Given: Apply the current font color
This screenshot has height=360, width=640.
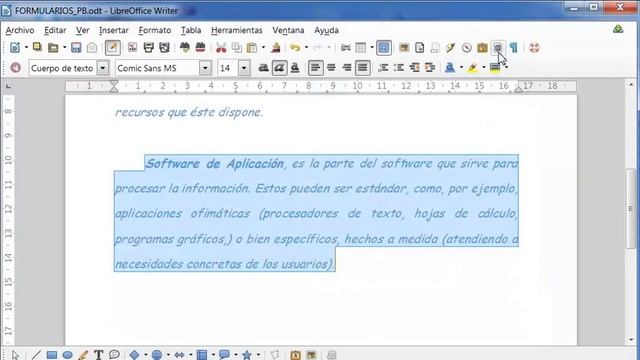Looking at the screenshot, I should pos(450,68).
